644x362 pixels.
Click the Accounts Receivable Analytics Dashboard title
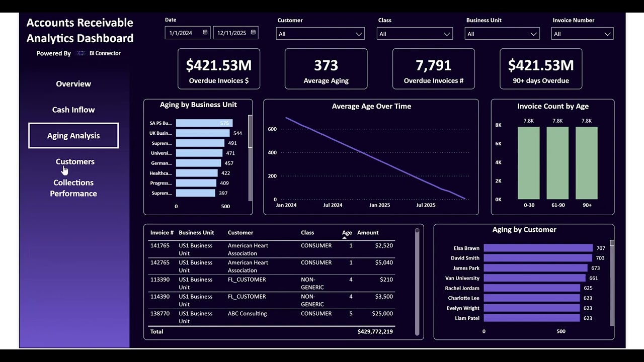80,30
